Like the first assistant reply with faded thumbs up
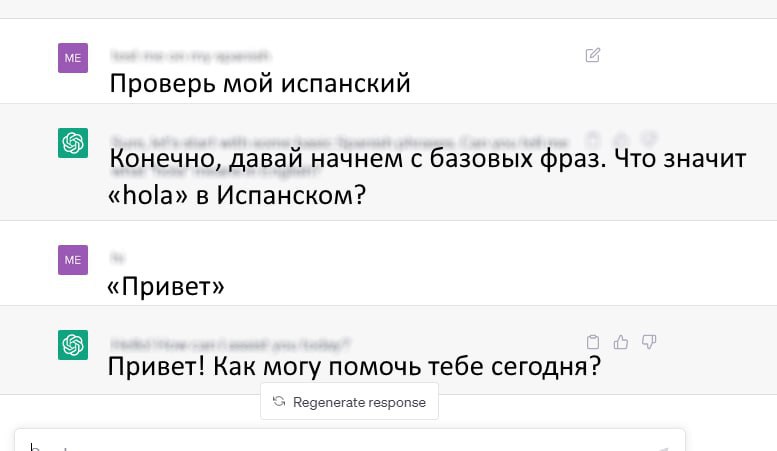 coord(621,139)
